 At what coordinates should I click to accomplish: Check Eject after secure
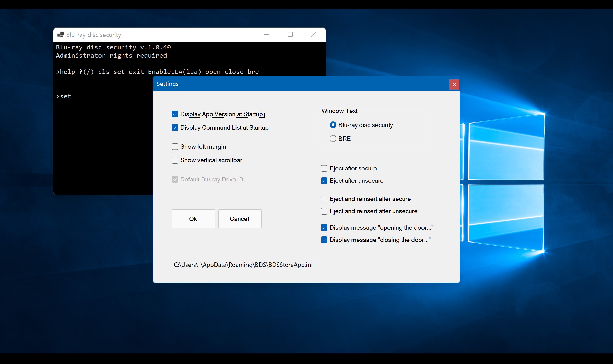tap(324, 168)
